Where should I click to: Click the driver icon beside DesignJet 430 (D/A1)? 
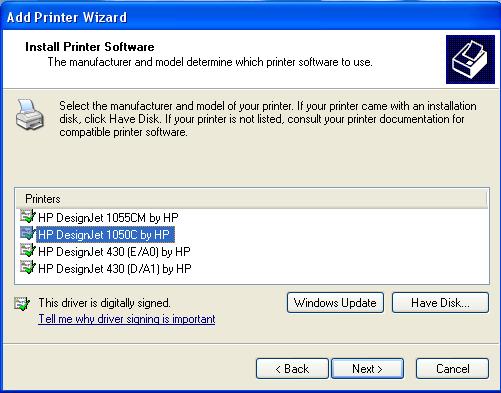28,268
